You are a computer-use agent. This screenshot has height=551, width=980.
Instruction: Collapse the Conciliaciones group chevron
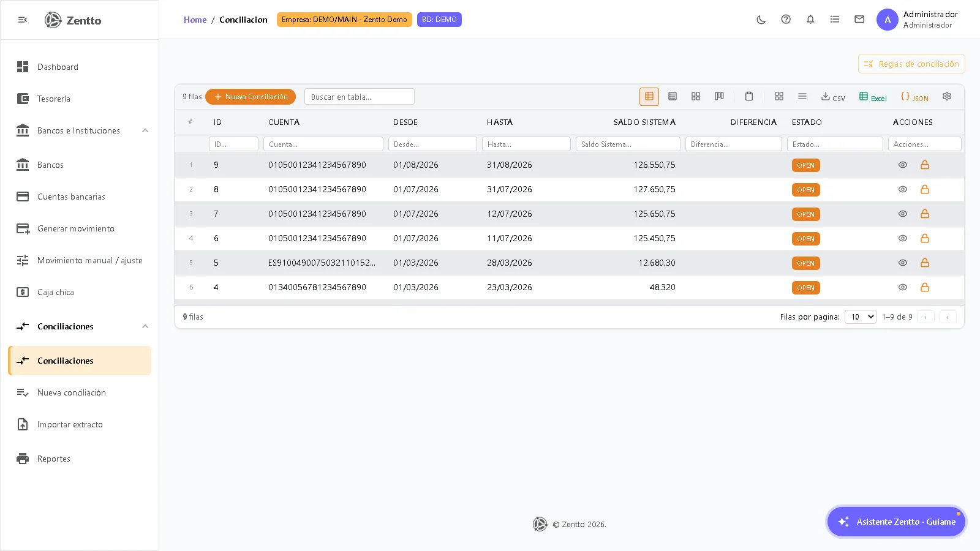145,326
